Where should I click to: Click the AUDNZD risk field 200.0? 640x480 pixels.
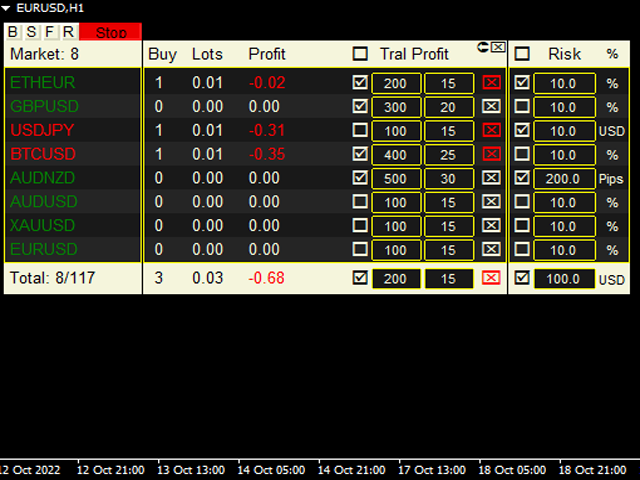click(564, 178)
